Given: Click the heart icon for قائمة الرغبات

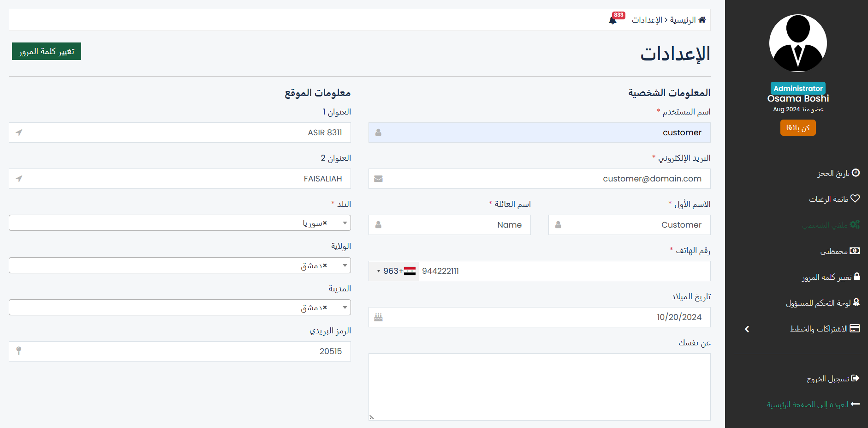Looking at the screenshot, I should click(855, 199).
